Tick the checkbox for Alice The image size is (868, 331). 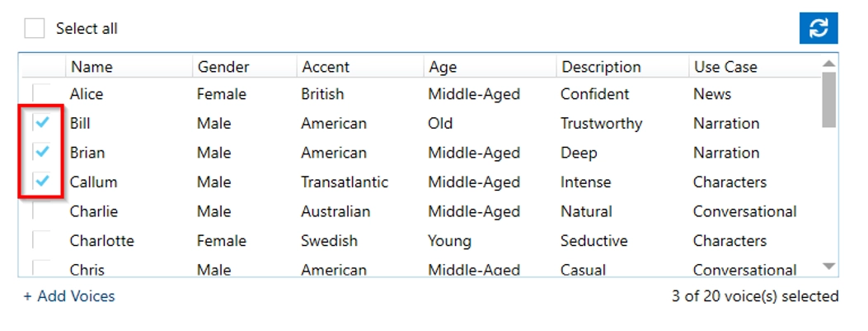point(41,93)
